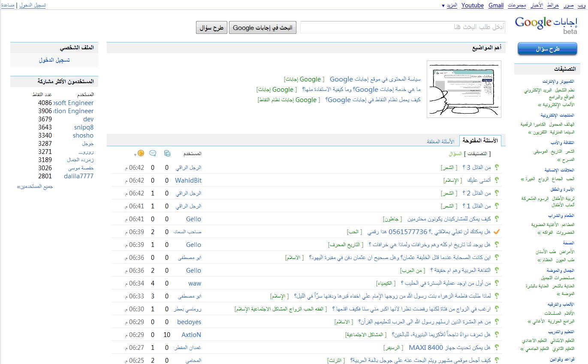
Task: Open the 'الصحة' health category
Action: click(x=569, y=243)
